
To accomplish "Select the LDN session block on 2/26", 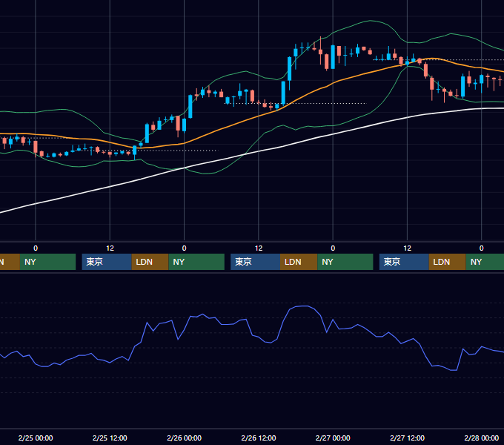I will point(299,262).
